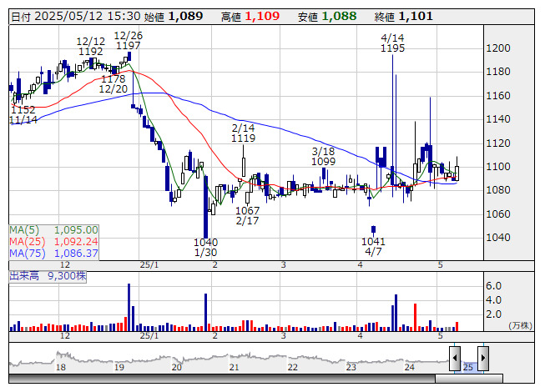The height and width of the screenshot is (392, 545).
Task: Click the 25/1 label on price chart axis
Action: 149,265
